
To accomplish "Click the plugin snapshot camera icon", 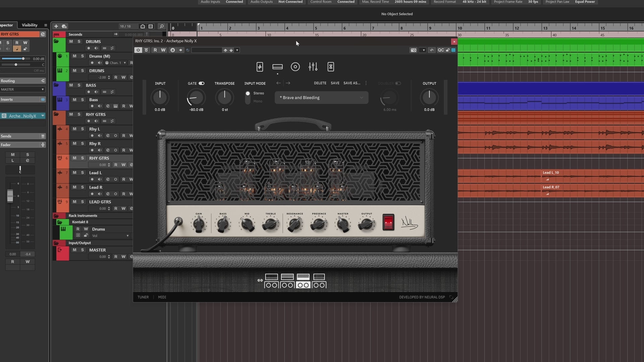I will (x=413, y=50).
